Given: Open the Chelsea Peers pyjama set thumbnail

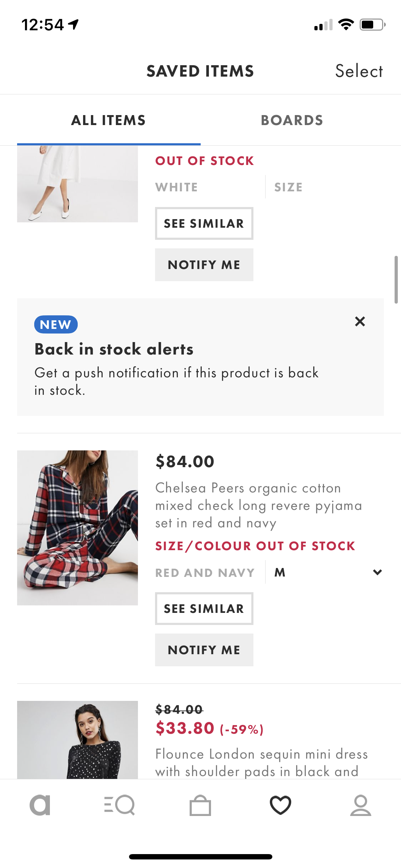Looking at the screenshot, I should click(x=77, y=528).
